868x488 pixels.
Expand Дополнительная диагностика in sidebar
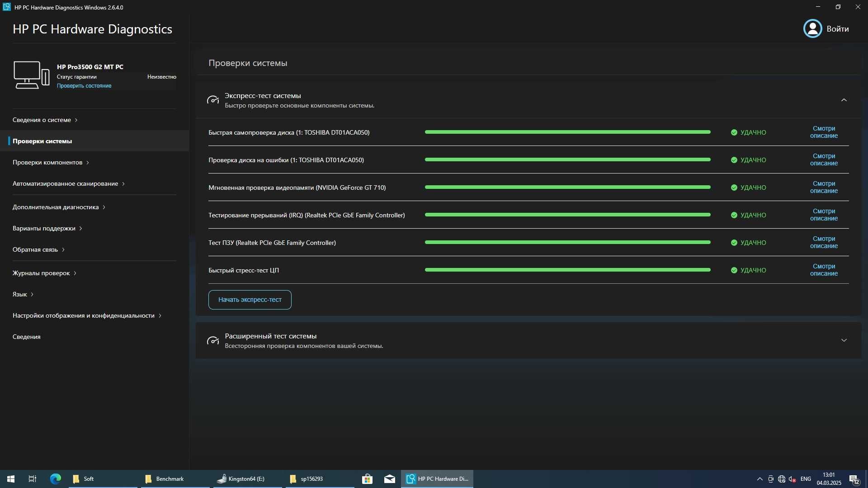click(59, 207)
